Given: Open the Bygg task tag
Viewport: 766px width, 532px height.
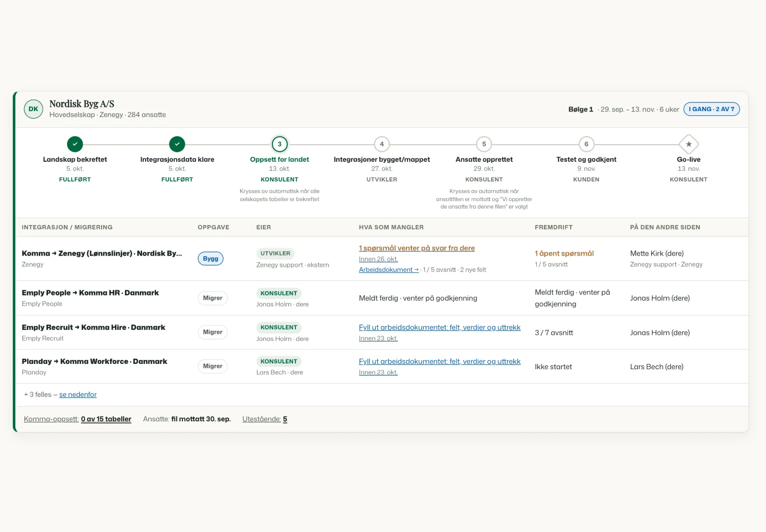Looking at the screenshot, I should [211, 259].
